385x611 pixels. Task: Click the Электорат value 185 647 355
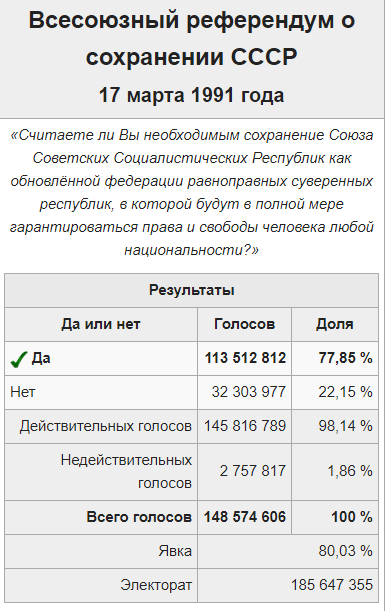click(x=332, y=585)
